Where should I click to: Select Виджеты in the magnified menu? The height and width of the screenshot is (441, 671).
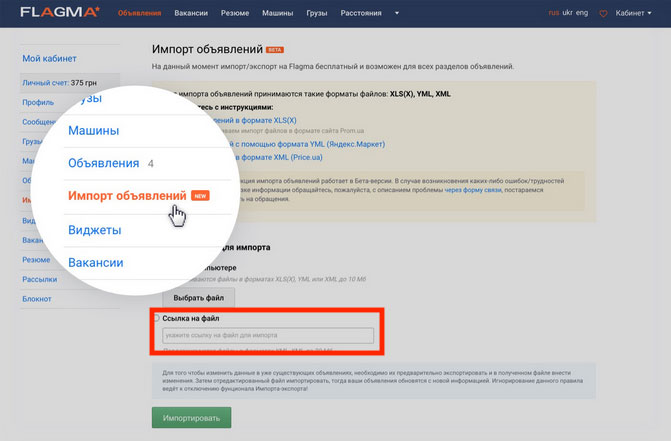pos(95,230)
